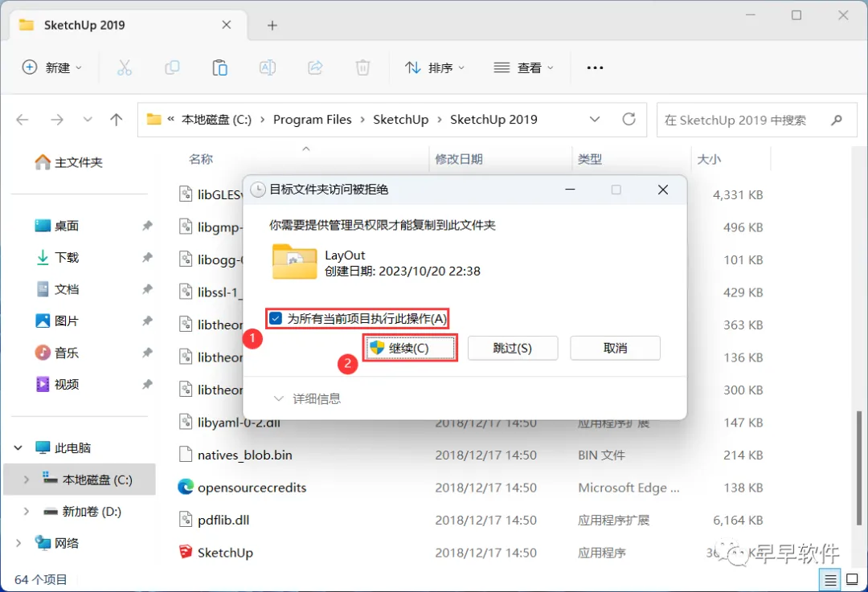Viewport: 868px width, 592px height.
Task: Click 跳过(S) button in dialog
Action: point(513,348)
